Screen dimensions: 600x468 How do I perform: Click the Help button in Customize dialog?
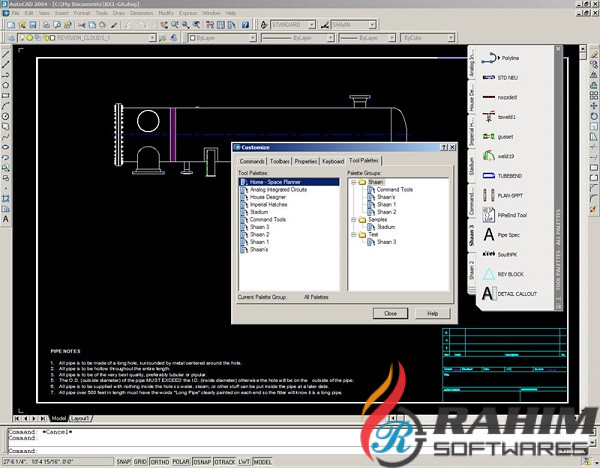coord(432,313)
